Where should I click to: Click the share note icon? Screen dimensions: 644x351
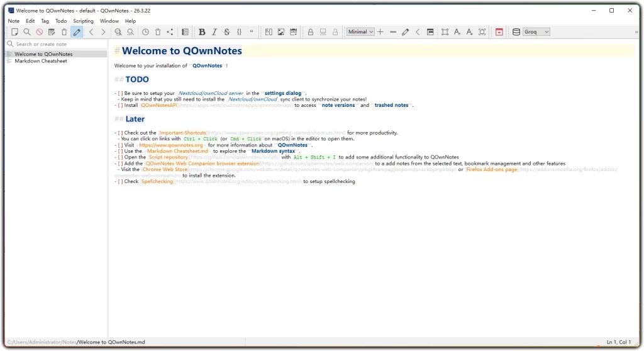170,32
